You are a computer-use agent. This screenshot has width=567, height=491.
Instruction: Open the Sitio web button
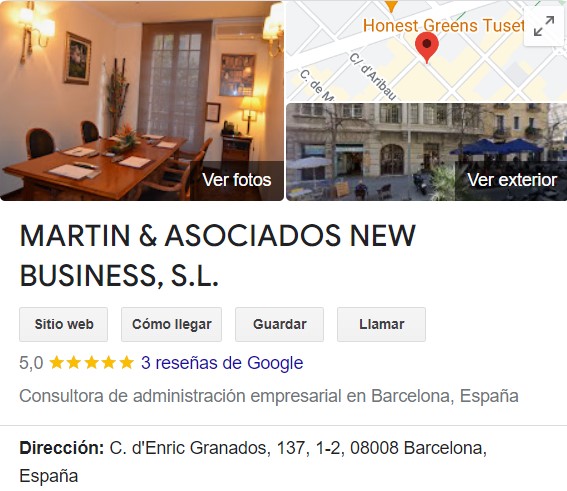(x=64, y=324)
